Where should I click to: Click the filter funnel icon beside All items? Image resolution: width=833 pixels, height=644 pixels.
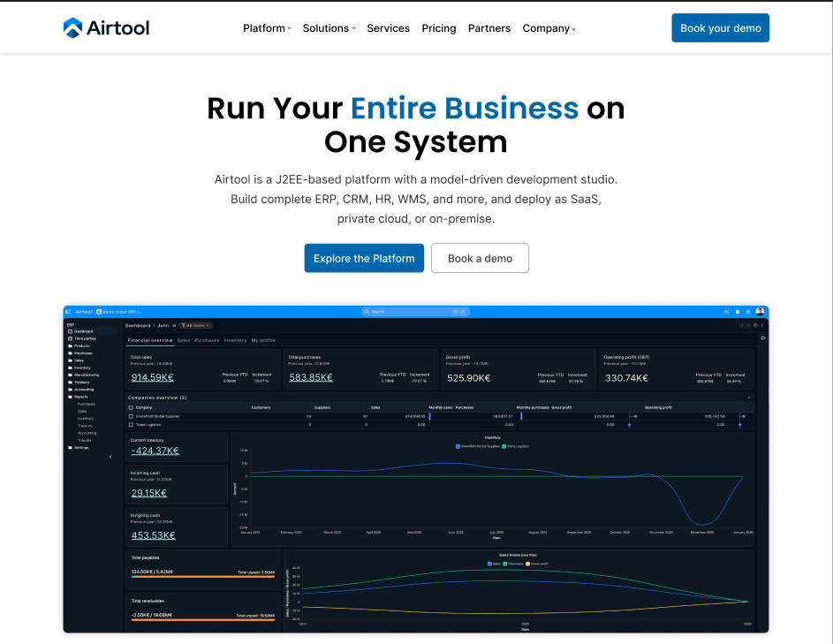tap(183, 325)
